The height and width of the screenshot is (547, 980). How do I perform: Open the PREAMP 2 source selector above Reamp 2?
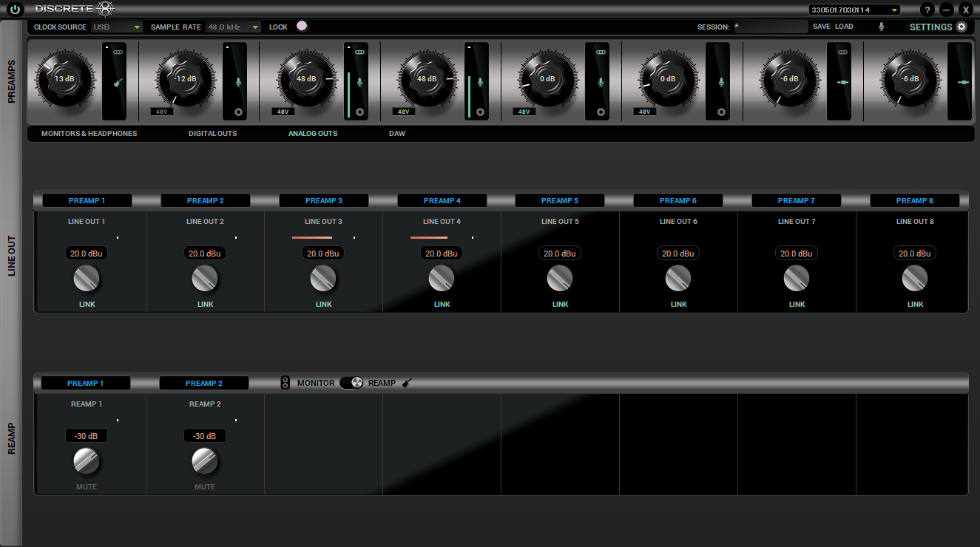(204, 383)
